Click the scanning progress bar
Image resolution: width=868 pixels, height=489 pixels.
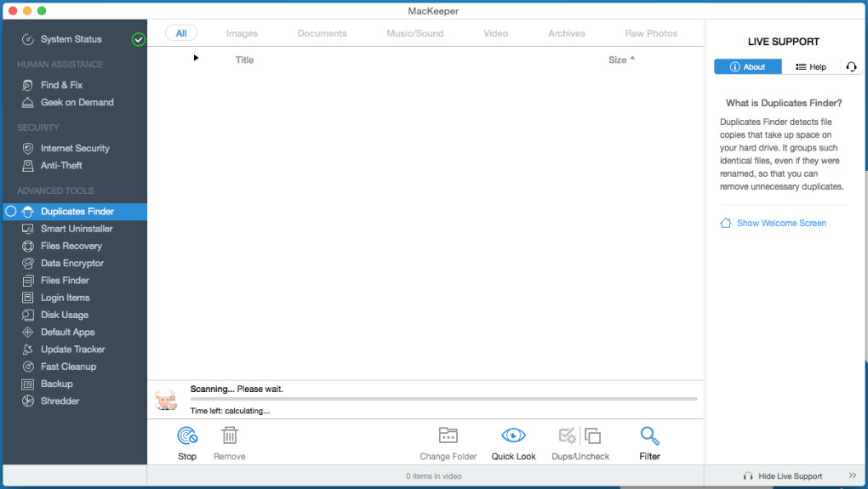point(444,399)
